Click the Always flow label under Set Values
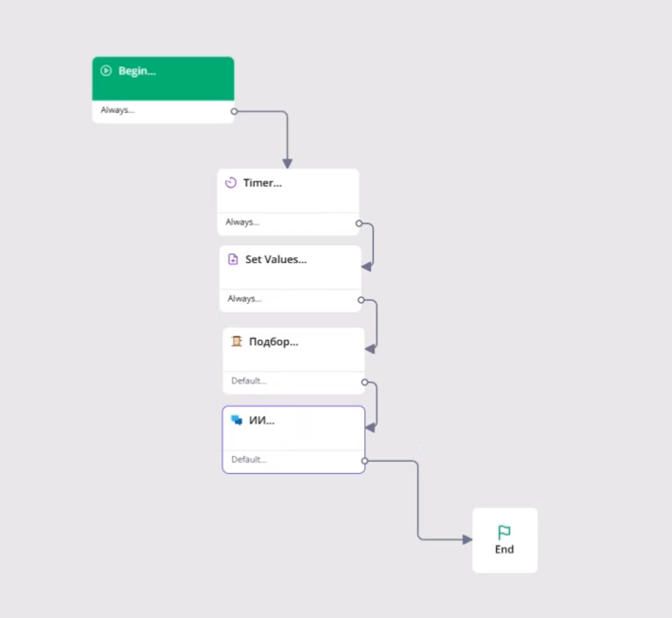The width and height of the screenshot is (672, 618). click(x=244, y=299)
